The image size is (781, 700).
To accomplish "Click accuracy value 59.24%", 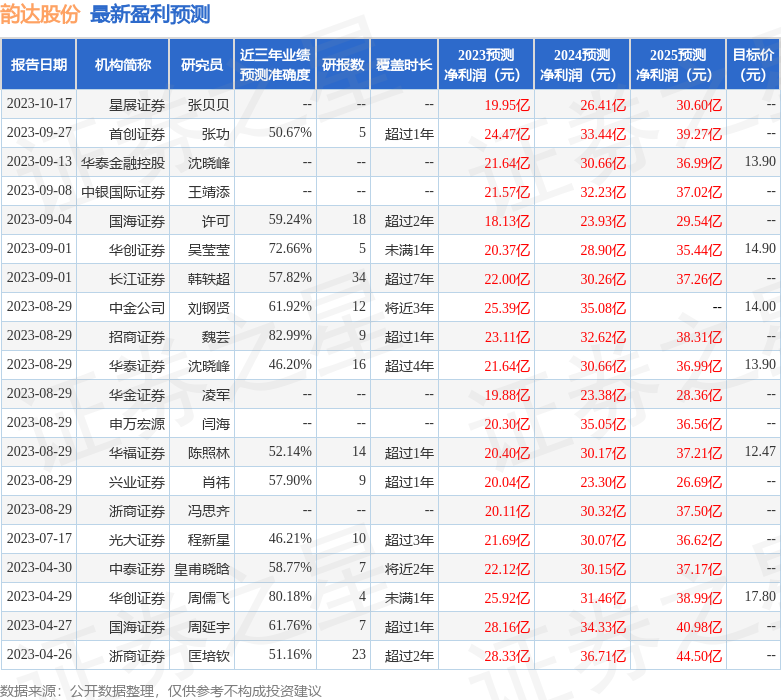I will pyautogui.click(x=290, y=220).
